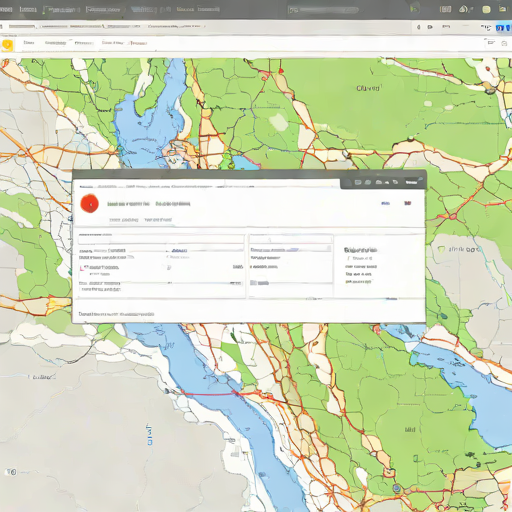The width and height of the screenshot is (512, 512).
Task: Click the large red circle icon in dialog
Action: [90, 203]
